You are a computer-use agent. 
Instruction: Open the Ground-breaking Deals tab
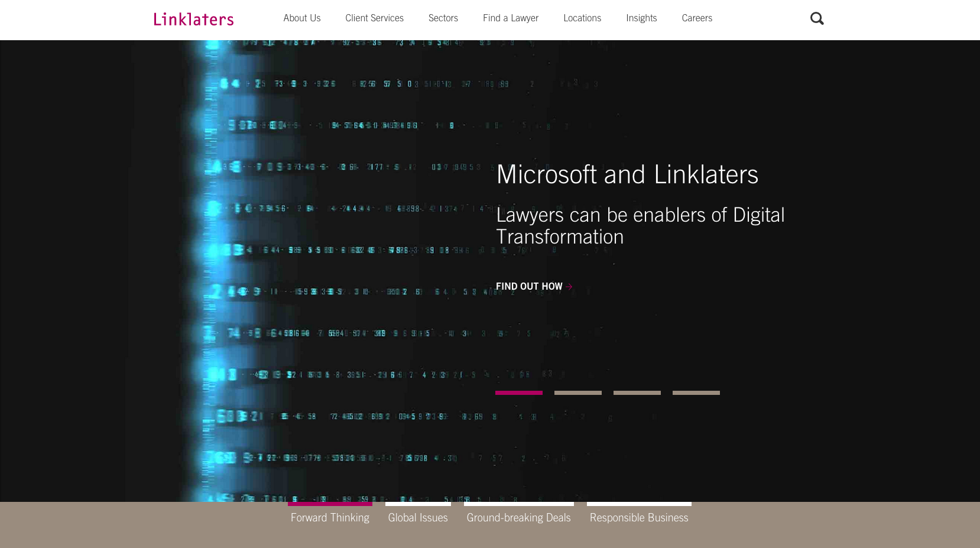point(518,517)
